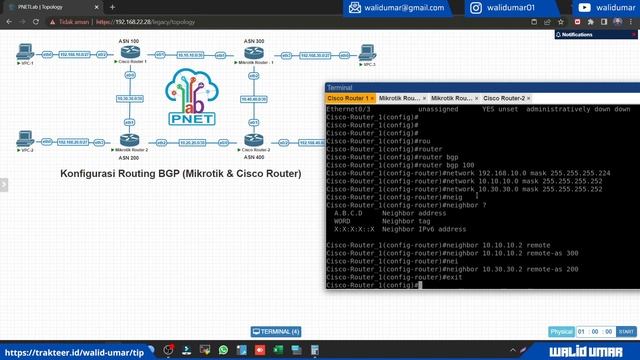Open the red recorder app in taskbar

coord(260,350)
